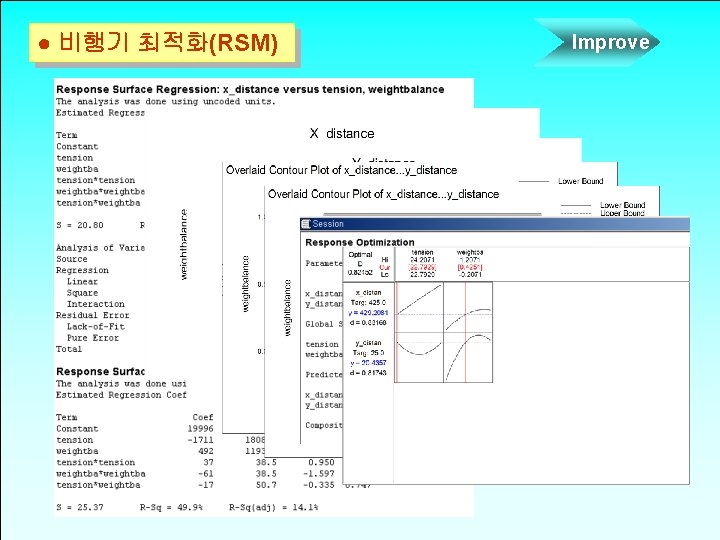This screenshot has width=720, height=540.
Task: Click the Predicte line in Session
Action: tap(324, 375)
